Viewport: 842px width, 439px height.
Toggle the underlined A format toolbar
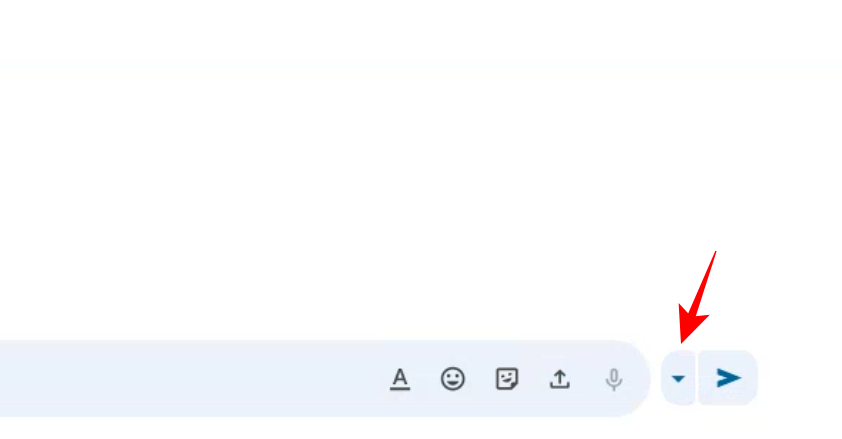click(x=400, y=379)
